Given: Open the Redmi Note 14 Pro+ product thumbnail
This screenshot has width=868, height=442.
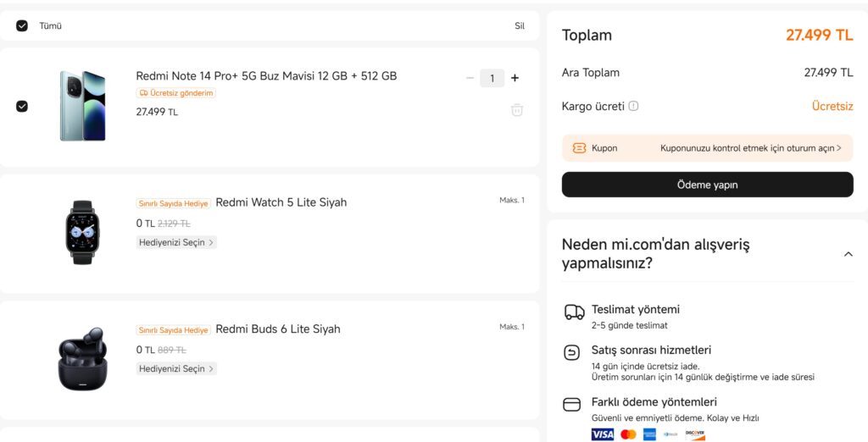Looking at the screenshot, I should (x=82, y=106).
